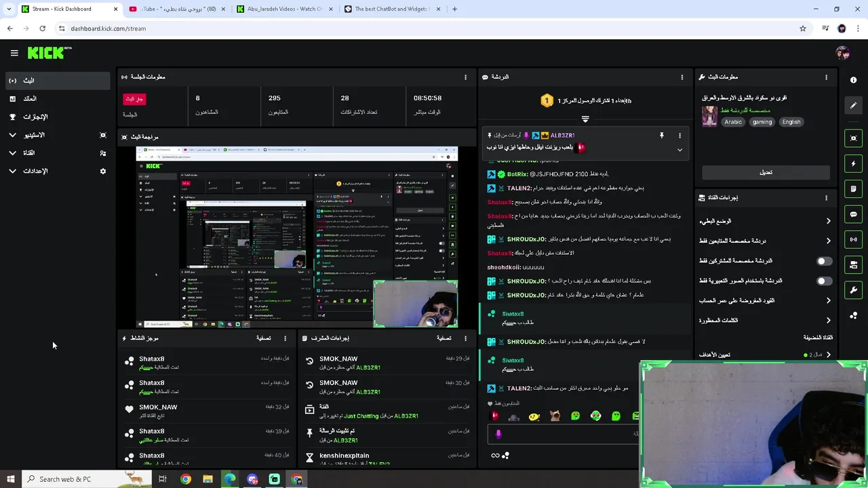Image resolution: width=868 pixels, height=488 pixels.
Task: Click the pin icon on pinned chat message
Action: pyautogui.click(x=662, y=136)
